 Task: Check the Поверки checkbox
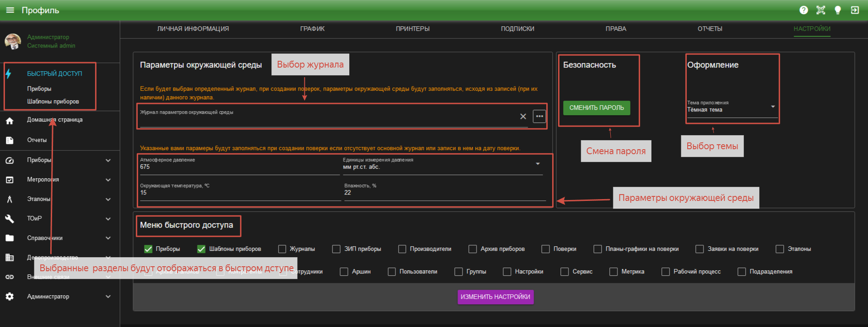pyautogui.click(x=545, y=249)
